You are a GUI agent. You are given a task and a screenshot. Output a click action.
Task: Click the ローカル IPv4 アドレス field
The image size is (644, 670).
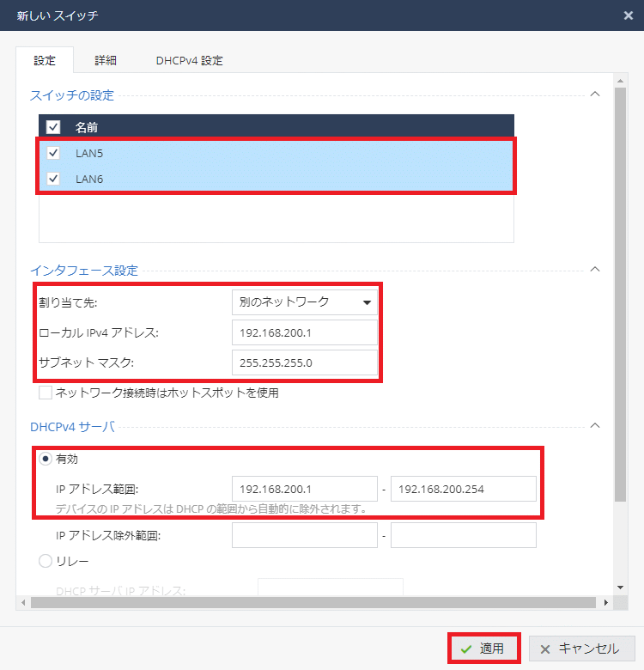pyautogui.click(x=305, y=332)
